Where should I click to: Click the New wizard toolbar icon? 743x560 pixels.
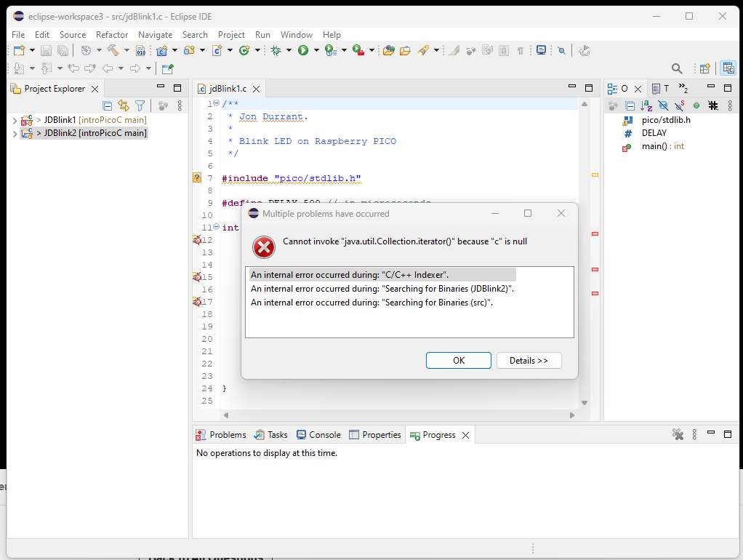point(19,50)
